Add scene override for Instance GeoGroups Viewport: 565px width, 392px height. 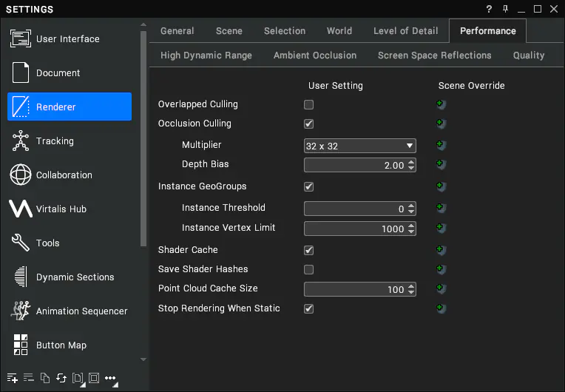click(441, 186)
